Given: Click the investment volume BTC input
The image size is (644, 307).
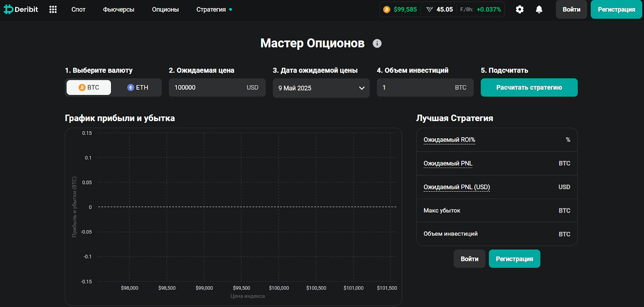Looking at the screenshot, I should tap(425, 87).
